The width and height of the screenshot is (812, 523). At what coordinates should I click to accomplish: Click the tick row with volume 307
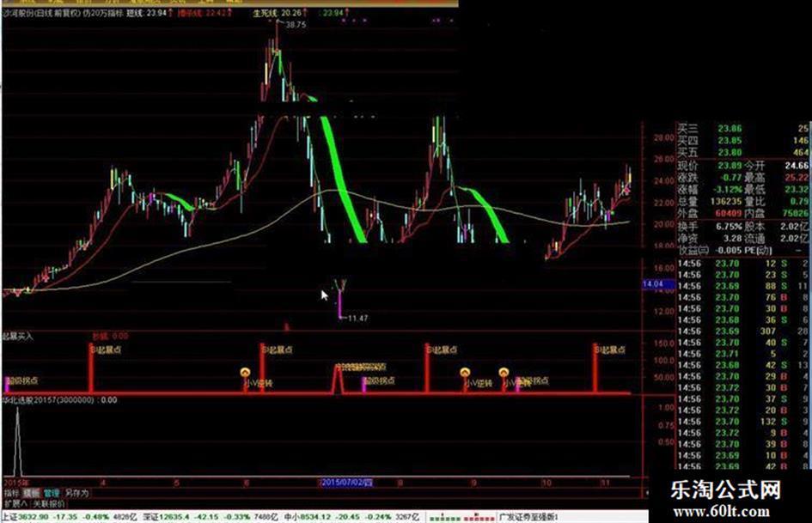(743, 331)
